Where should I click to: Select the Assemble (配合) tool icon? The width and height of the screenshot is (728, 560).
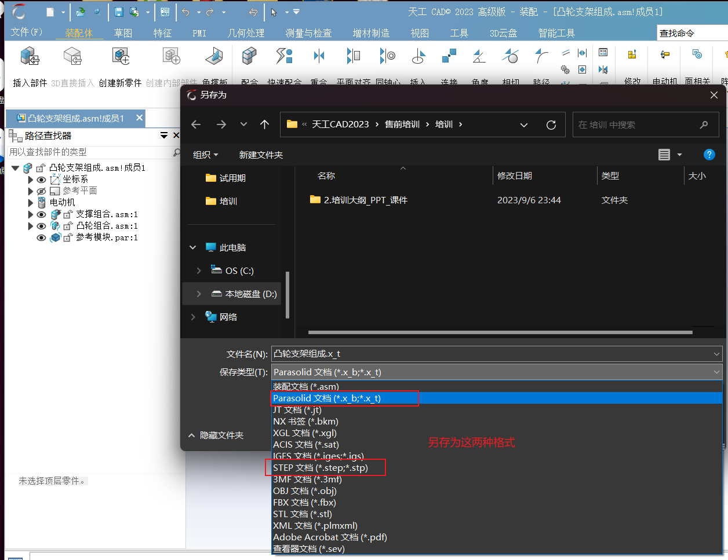[249, 57]
